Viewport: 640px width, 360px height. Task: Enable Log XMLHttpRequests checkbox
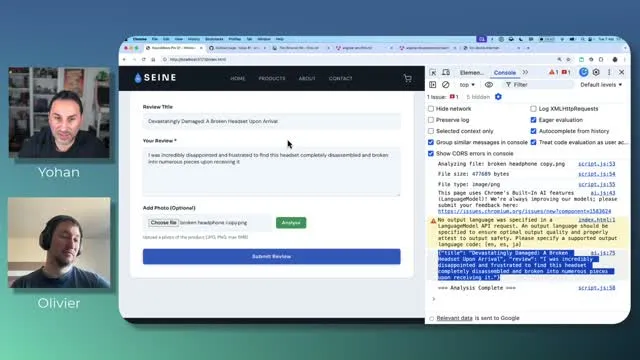tap(533, 109)
